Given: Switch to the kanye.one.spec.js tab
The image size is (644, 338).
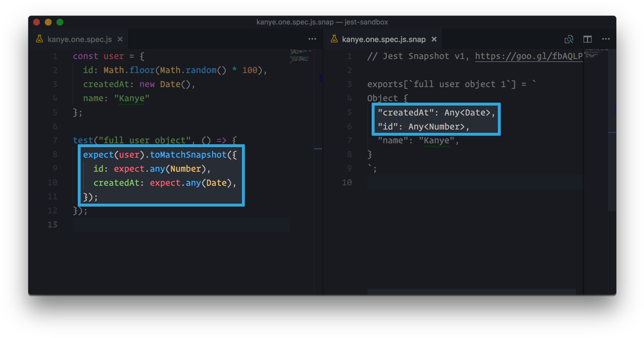Looking at the screenshot, I should [x=79, y=39].
